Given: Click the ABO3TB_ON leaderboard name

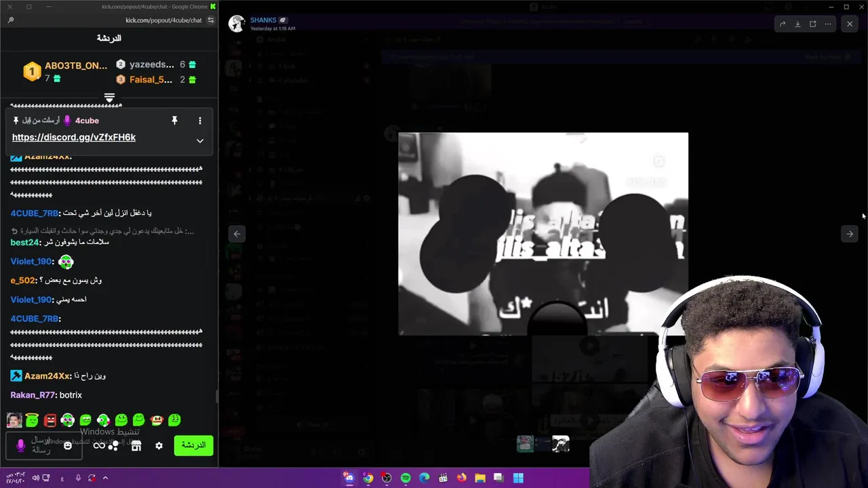Looking at the screenshot, I should click(x=76, y=66).
